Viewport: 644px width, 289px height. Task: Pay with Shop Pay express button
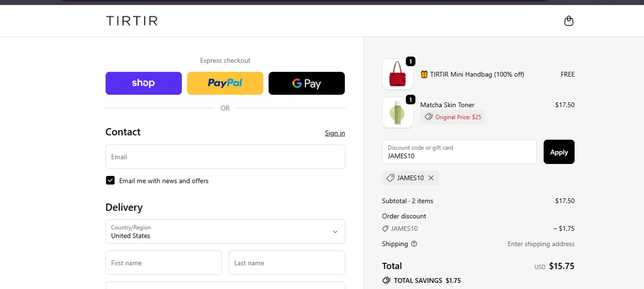(x=143, y=83)
